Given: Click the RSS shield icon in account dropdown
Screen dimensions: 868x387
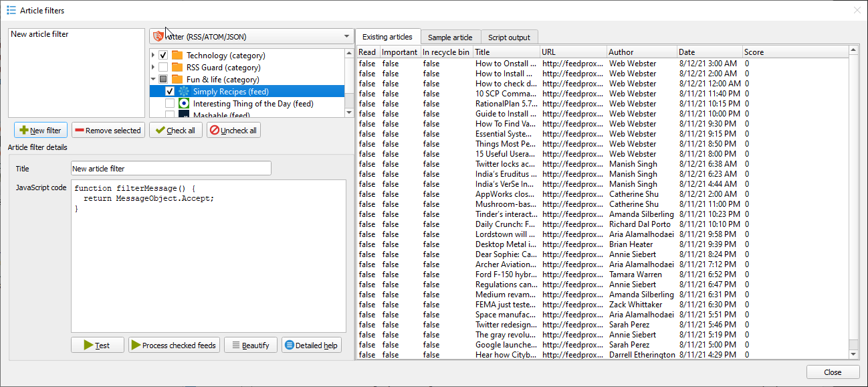Looking at the screenshot, I should (158, 37).
